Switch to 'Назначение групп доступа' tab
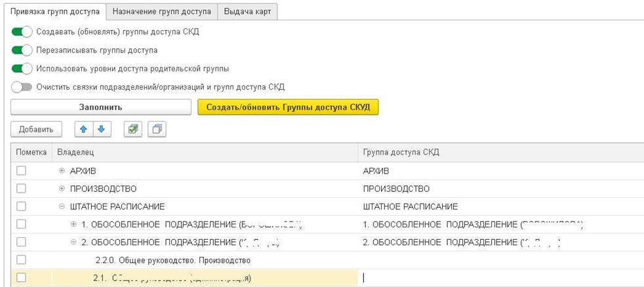 pyautogui.click(x=161, y=12)
